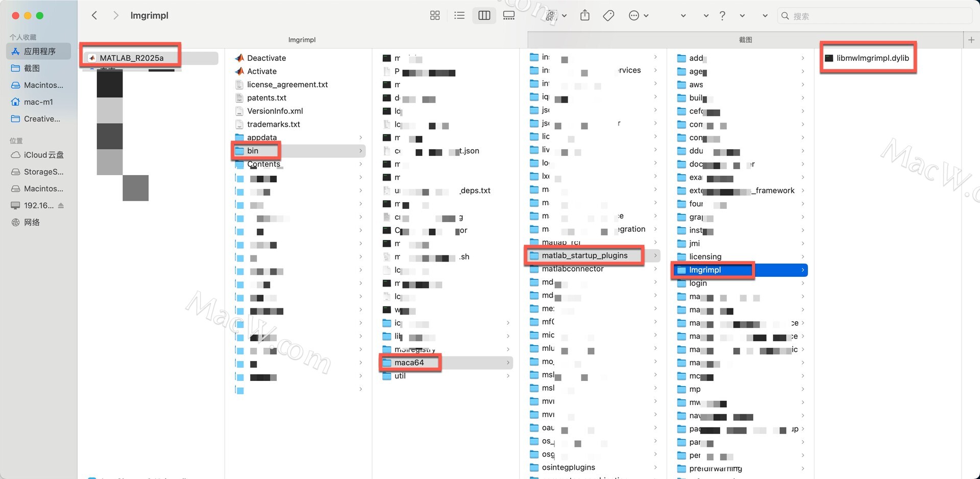This screenshot has height=479, width=980.
Task: Open 应用程序 in the sidebar
Action: click(x=39, y=51)
